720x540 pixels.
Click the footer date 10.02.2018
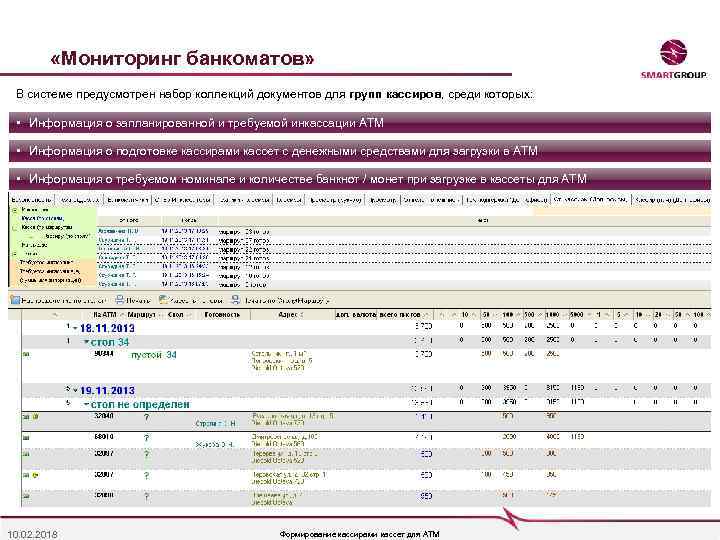[33, 534]
